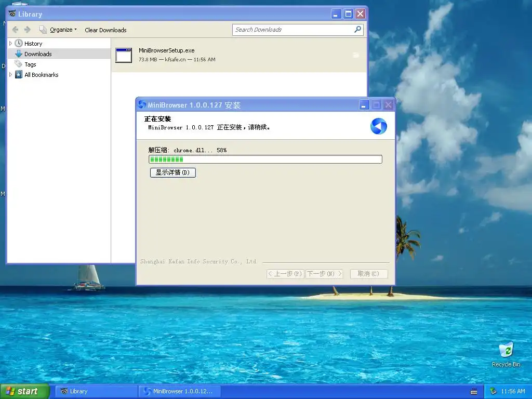Click the MiniBrowser installer title bar icon
532x399 pixels.
pos(142,105)
